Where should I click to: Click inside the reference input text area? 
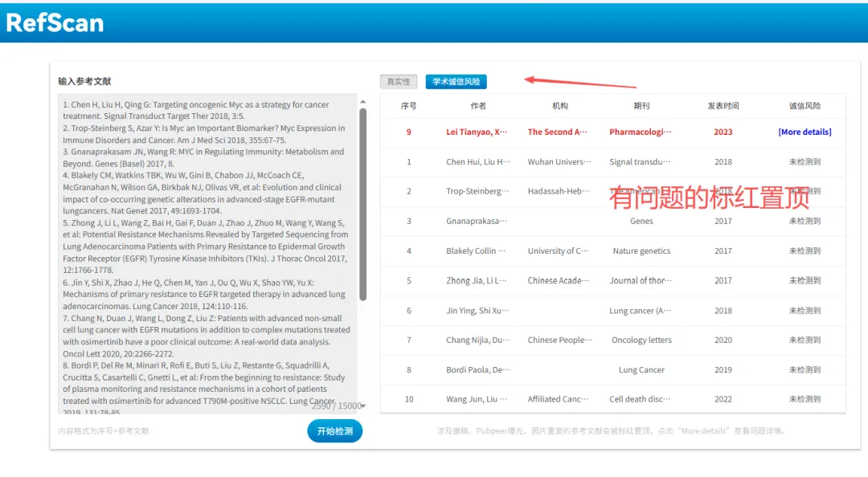pyautogui.click(x=207, y=254)
